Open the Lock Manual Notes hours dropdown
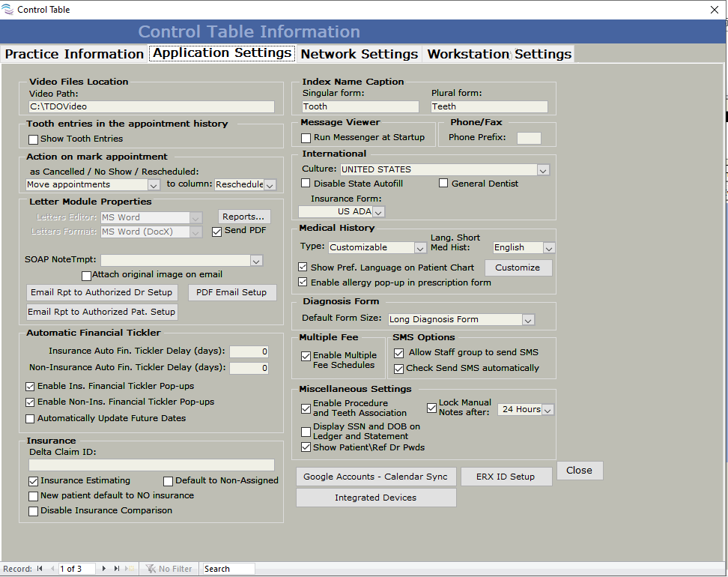 click(547, 410)
